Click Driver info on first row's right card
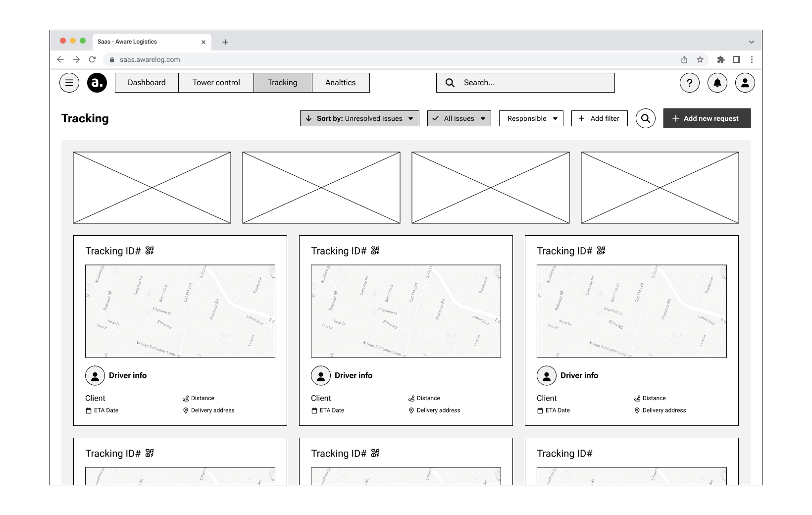The image size is (812, 515). pos(579,376)
